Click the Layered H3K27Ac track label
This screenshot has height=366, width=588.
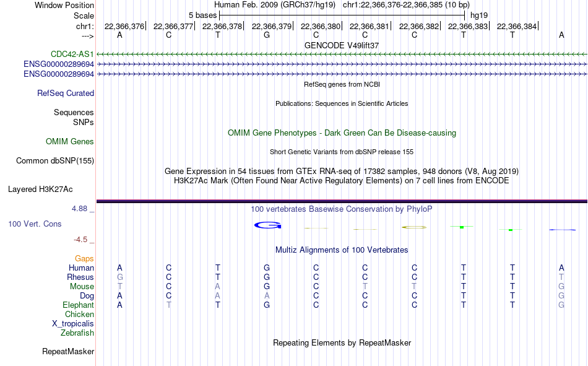coord(40,190)
